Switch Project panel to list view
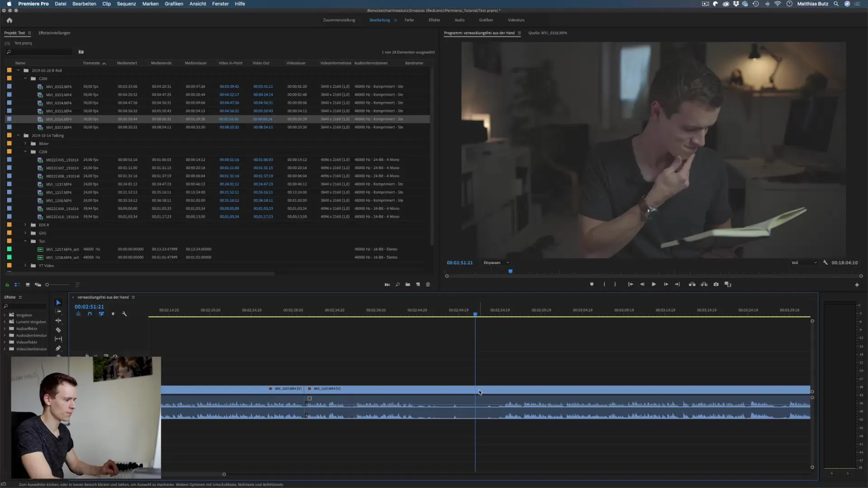The height and width of the screenshot is (488, 868). click(17, 285)
